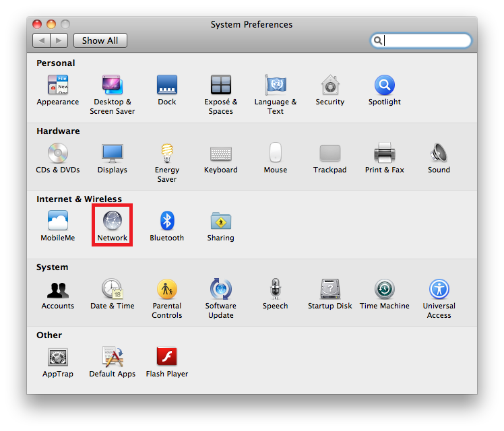
Task: Open the Startup Disk preferences
Action: pos(329,290)
